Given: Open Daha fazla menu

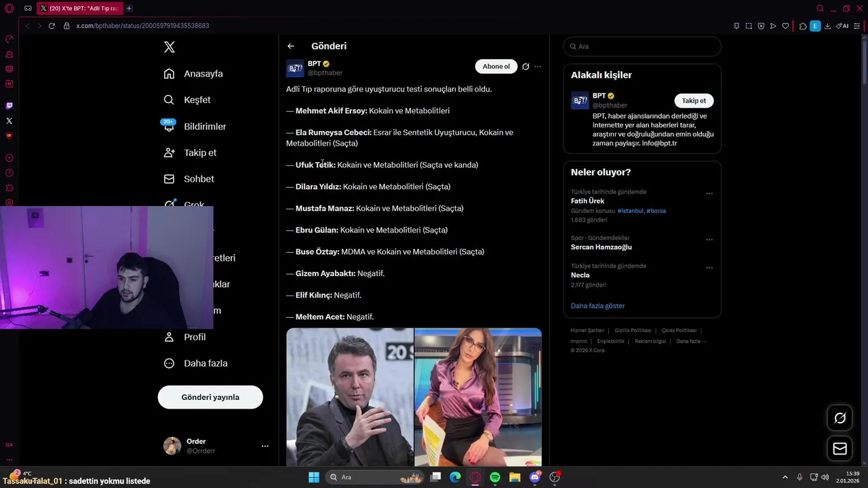Looking at the screenshot, I should [x=195, y=363].
